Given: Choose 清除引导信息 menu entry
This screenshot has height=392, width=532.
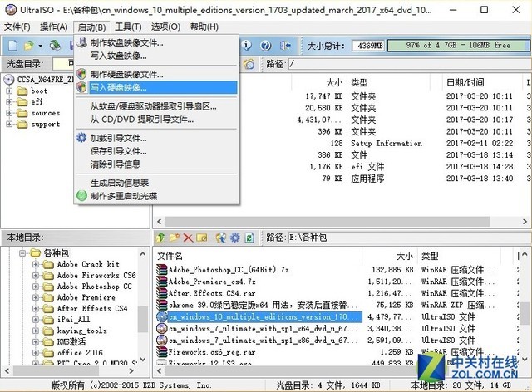Looking at the screenshot, I should [156, 164].
